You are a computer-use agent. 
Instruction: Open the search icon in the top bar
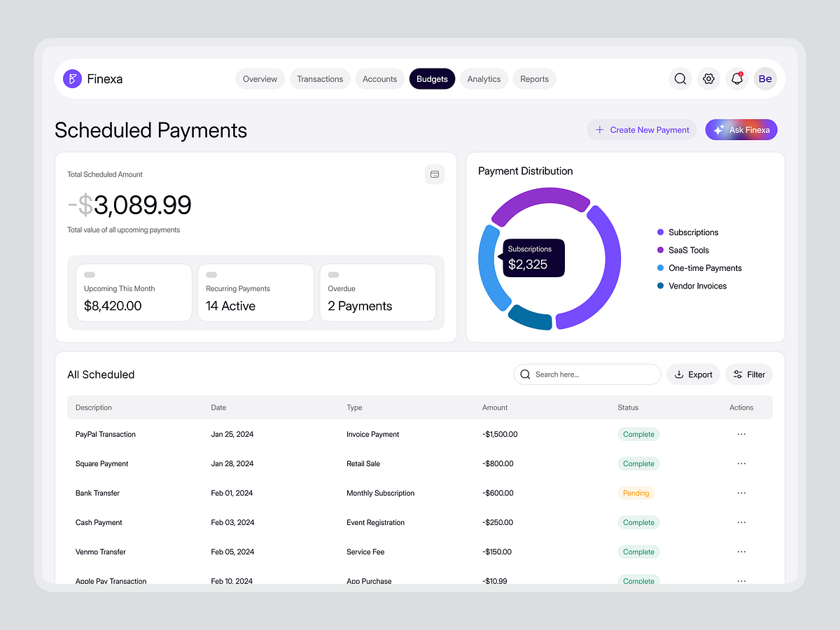[x=680, y=78]
